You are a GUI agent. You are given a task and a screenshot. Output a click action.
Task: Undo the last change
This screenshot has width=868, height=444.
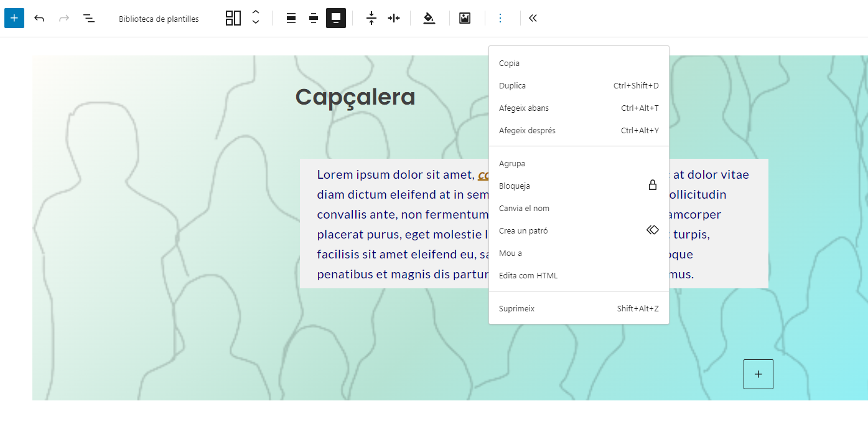point(39,18)
